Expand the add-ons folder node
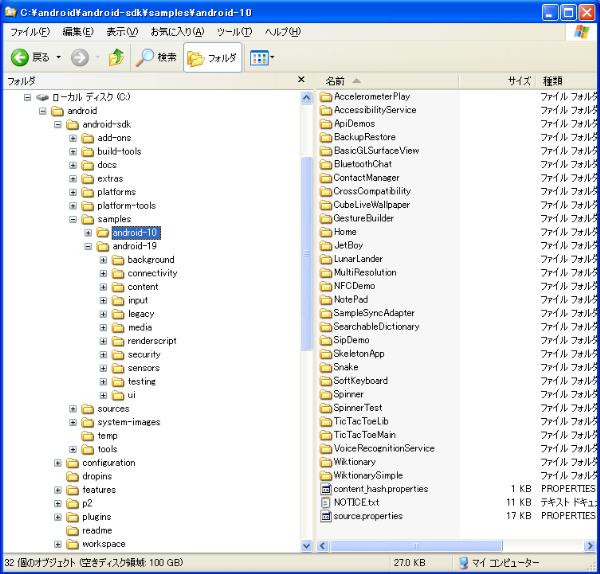Viewport: 600px width, 574px height. click(73, 138)
